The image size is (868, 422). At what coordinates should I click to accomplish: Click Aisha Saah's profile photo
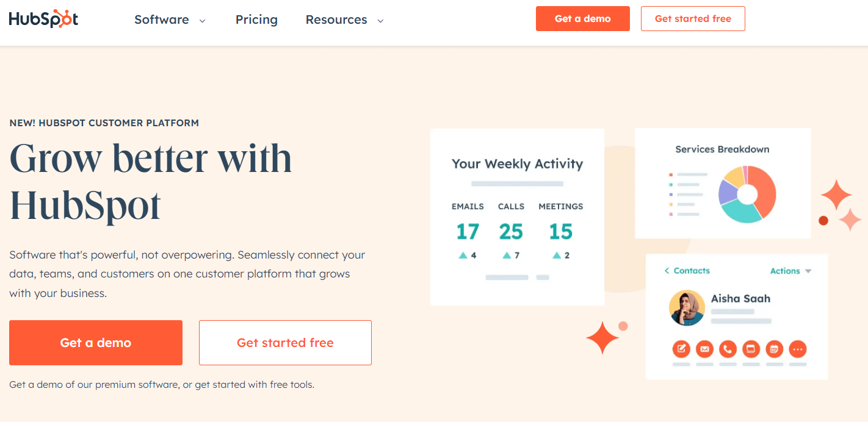687,309
